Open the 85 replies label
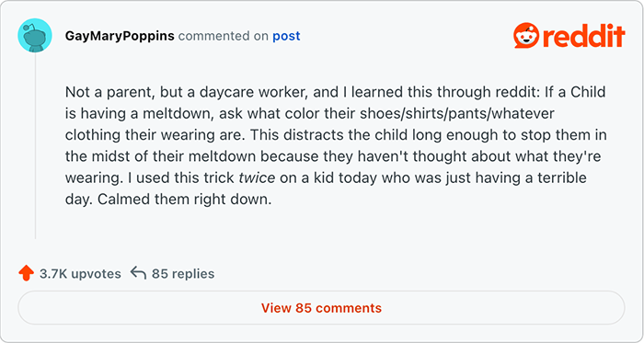The width and height of the screenshot is (644, 343). [x=183, y=274]
